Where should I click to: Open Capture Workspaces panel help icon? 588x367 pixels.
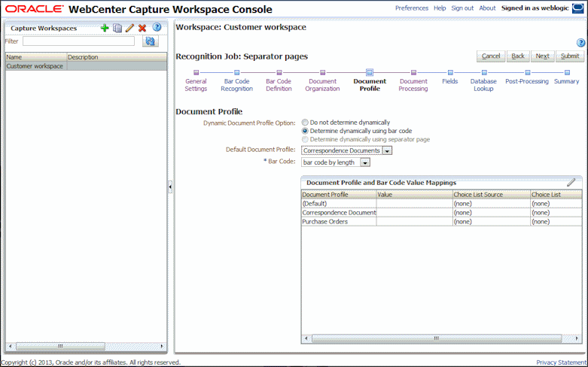157,27
